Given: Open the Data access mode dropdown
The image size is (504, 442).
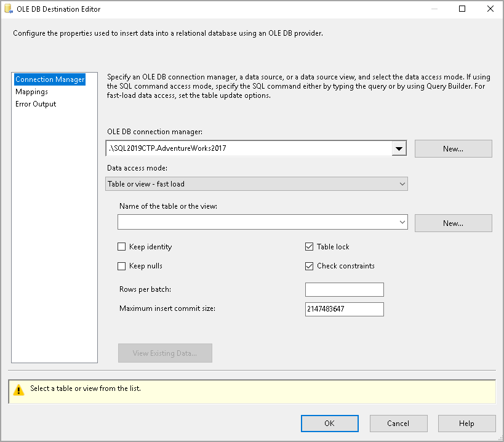Looking at the screenshot, I should coord(402,183).
